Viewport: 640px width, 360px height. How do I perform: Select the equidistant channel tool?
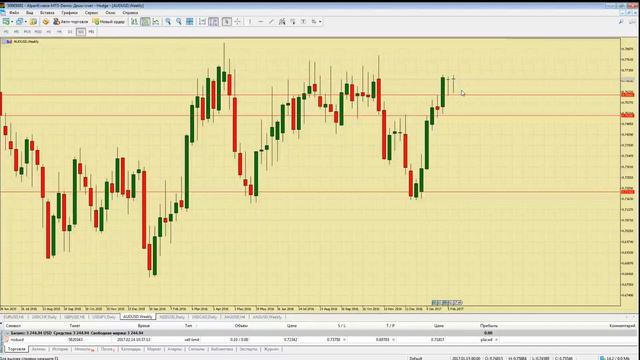pyautogui.click(x=282, y=21)
